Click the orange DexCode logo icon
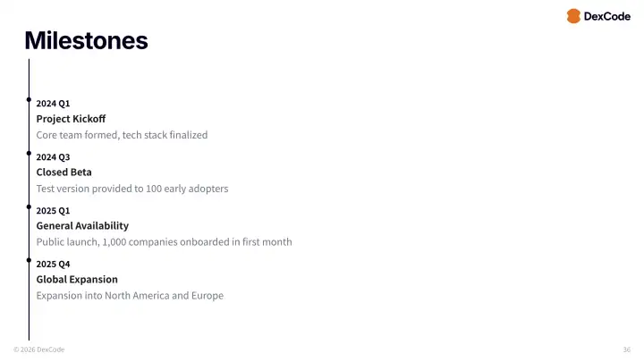 pyautogui.click(x=573, y=16)
